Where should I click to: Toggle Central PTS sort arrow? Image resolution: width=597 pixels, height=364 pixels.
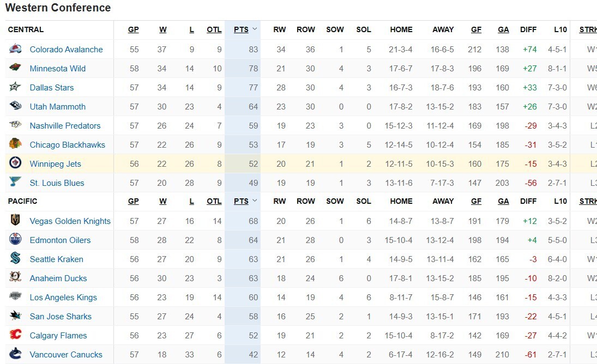255,29
